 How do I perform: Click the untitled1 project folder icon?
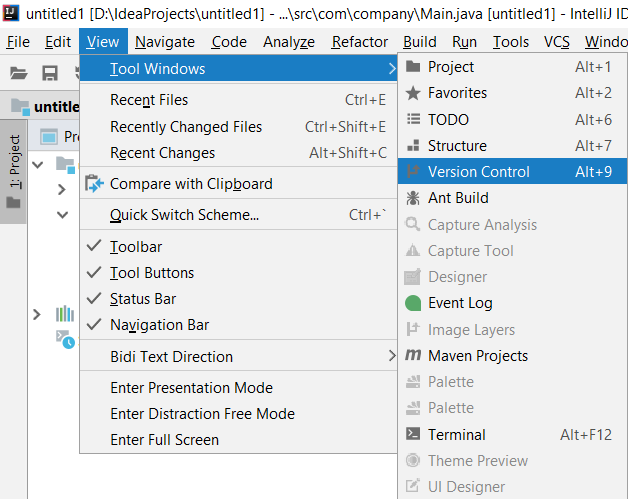[x=20, y=107]
